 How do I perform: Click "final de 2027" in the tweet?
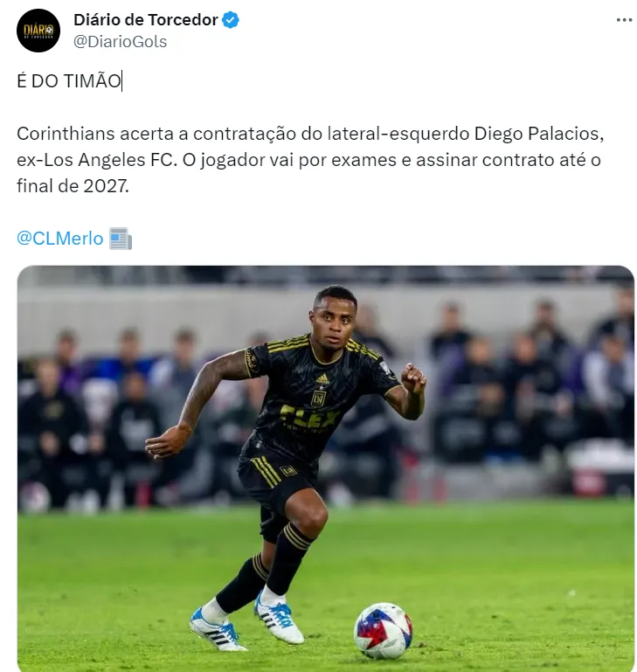[72, 186]
